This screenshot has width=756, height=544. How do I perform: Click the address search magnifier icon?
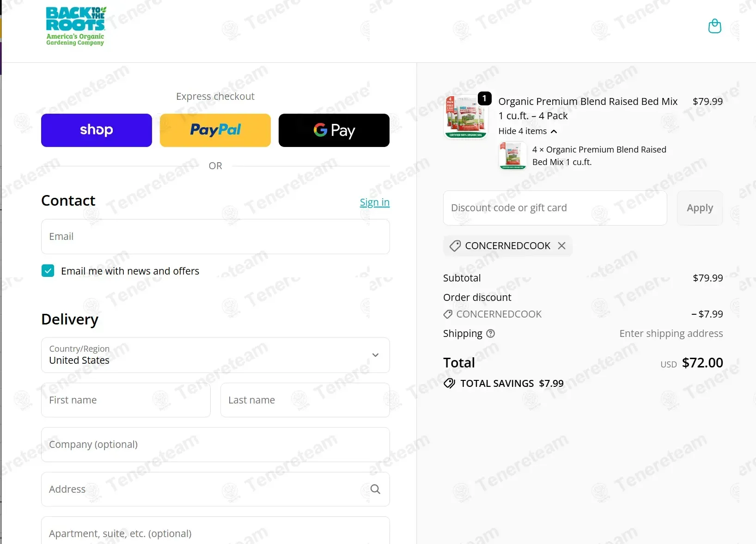coord(375,489)
